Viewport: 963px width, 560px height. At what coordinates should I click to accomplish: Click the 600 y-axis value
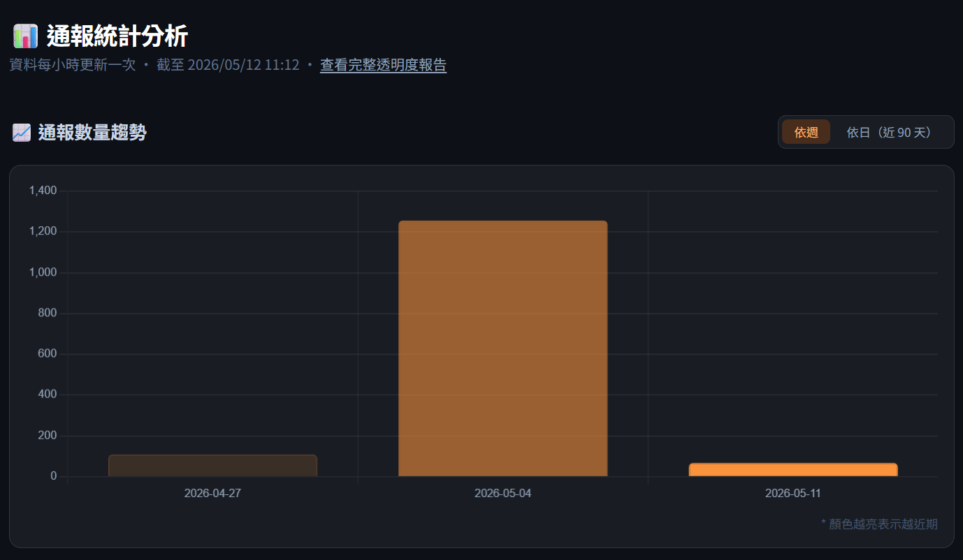coord(48,354)
